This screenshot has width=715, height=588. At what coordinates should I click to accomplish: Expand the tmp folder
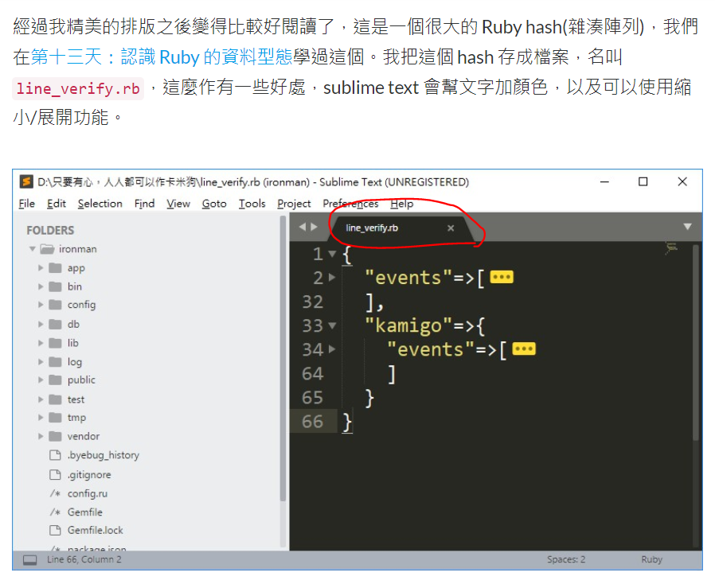[x=41, y=417]
